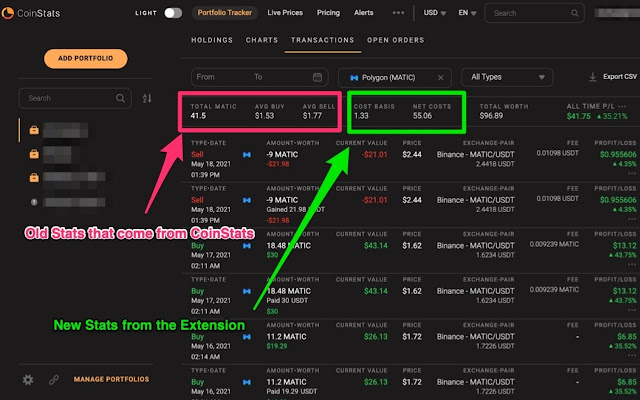
Task: Click the MATIC icon on first May 16 Buy row
Action: (247, 337)
